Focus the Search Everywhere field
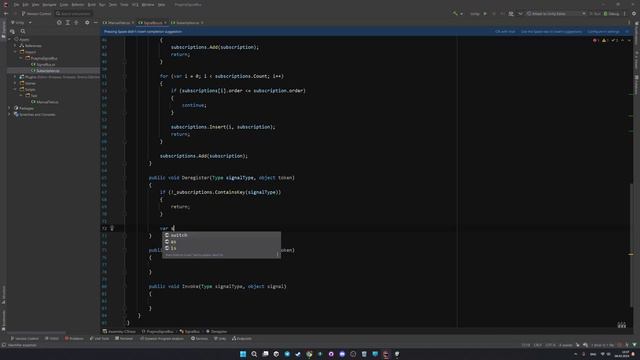This screenshot has width=640, height=360. click(73, 13)
